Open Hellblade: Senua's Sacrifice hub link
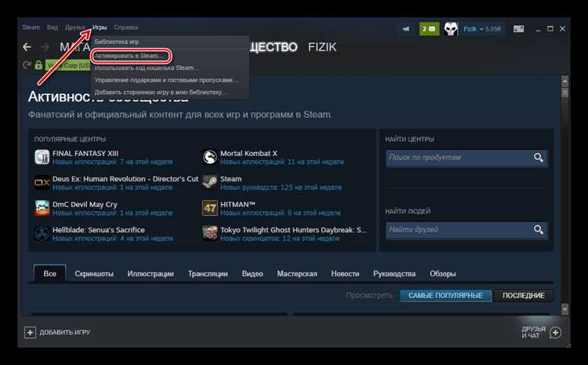Viewport: 588px width, 365px height. pyautogui.click(x=99, y=230)
